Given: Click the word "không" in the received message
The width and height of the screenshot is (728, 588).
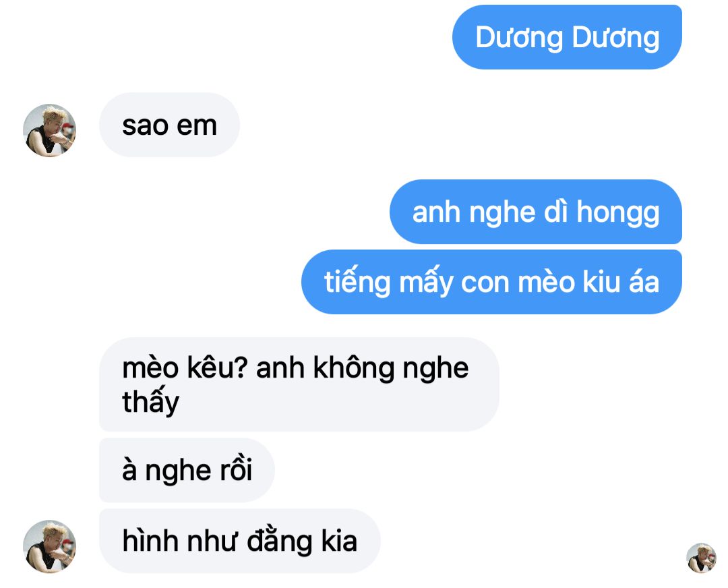Looking at the screenshot, I should coord(353,367).
